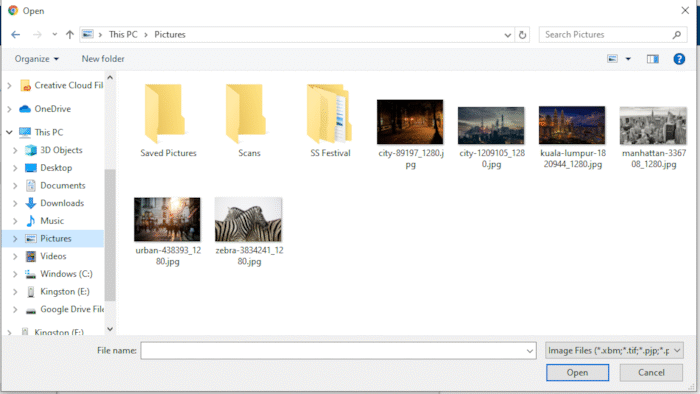700x394 pixels.
Task: Refresh the Pictures folder view
Action: pyautogui.click(x=522, y=35)
